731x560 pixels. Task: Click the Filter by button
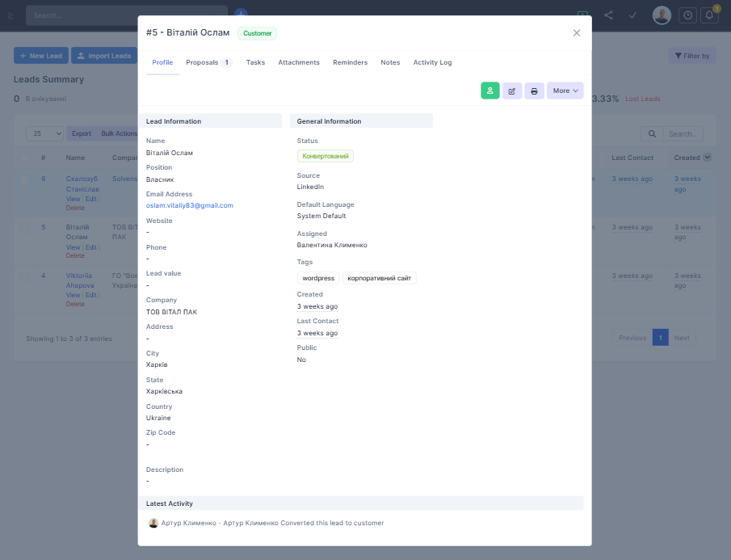pos(691,56)
